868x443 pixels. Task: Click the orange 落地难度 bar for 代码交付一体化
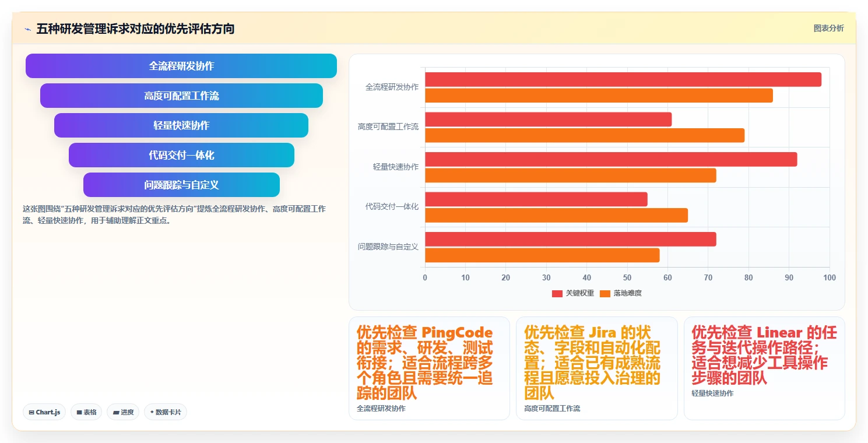click(556, 215)
